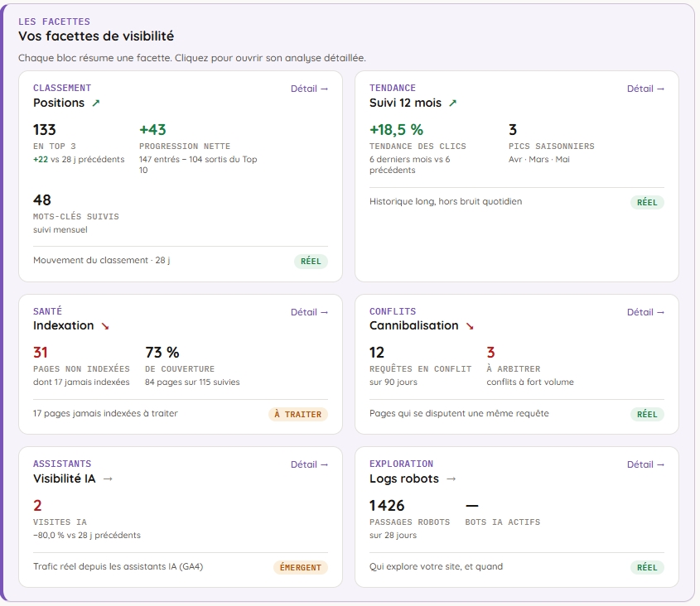Open the Positions classement detail link

tap(309, 89)
